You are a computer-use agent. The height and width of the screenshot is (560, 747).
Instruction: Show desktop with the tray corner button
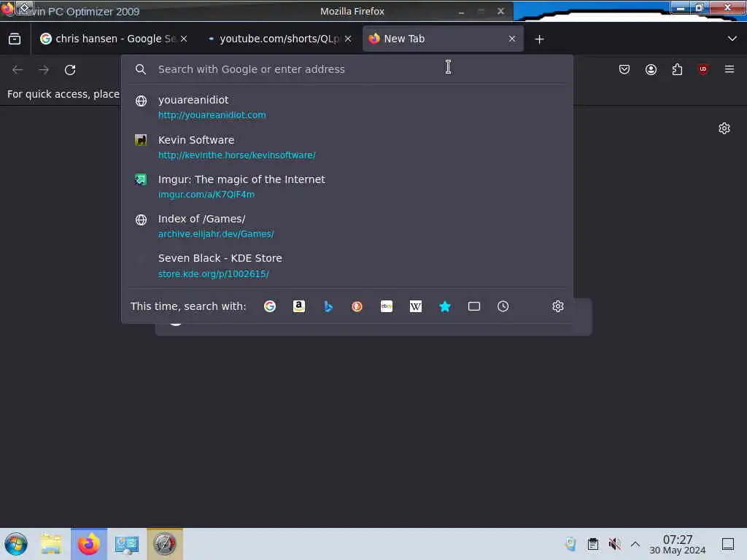(728, 544)
